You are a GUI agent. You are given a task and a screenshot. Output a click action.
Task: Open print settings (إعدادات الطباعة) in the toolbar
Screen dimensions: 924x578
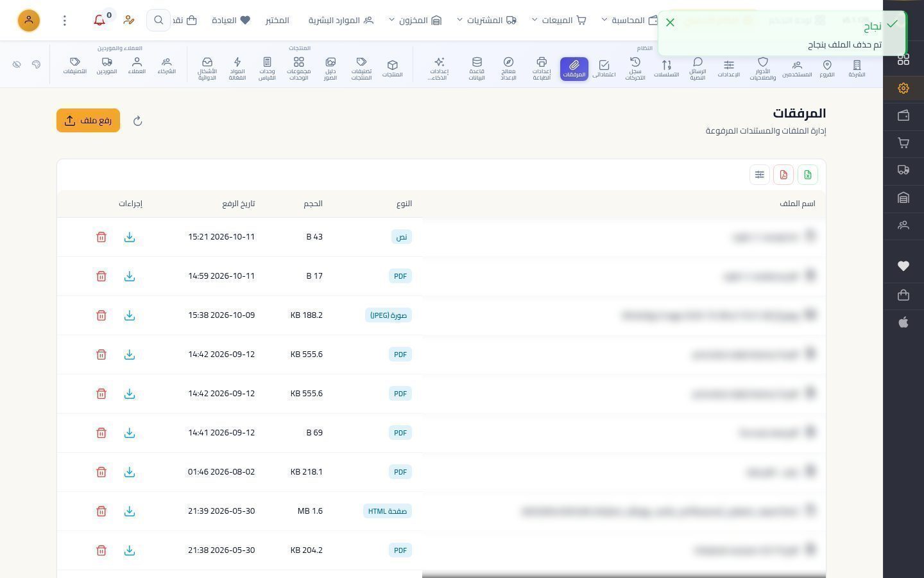click(x=542, y=68)
